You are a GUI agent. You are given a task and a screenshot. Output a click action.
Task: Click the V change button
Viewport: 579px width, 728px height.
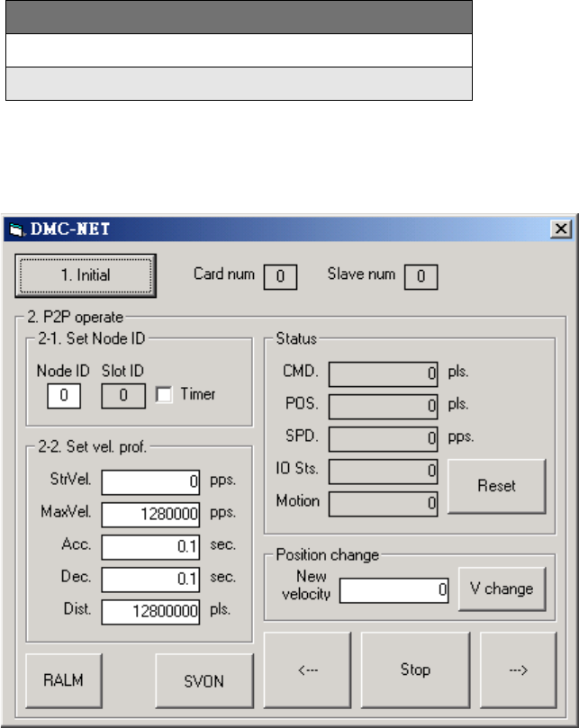tap(502, 589)
